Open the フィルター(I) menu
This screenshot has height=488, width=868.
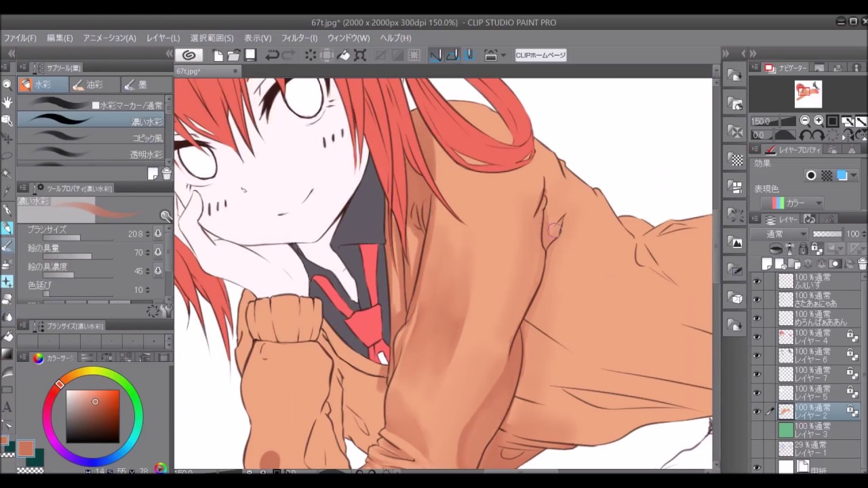point(299,38)
